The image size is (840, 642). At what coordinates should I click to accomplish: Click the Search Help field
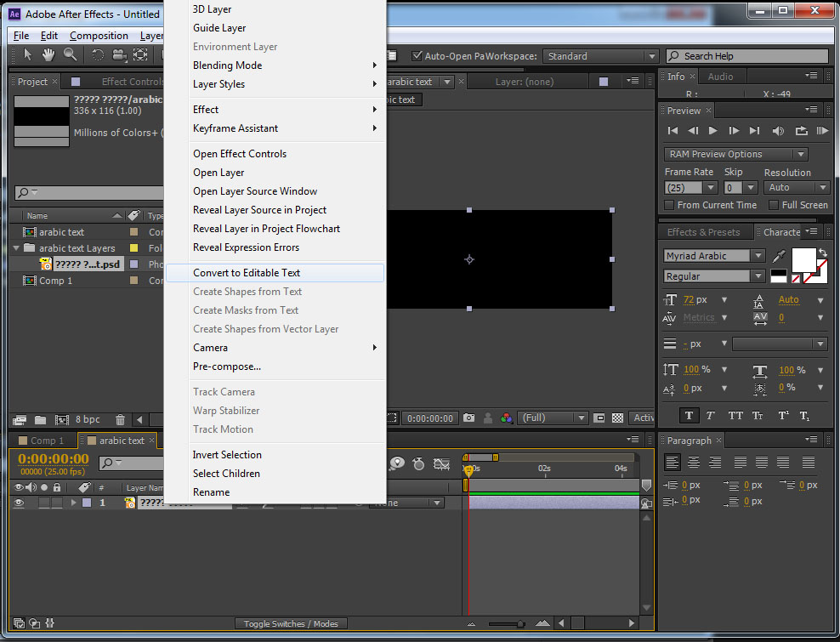click(746, 56)
